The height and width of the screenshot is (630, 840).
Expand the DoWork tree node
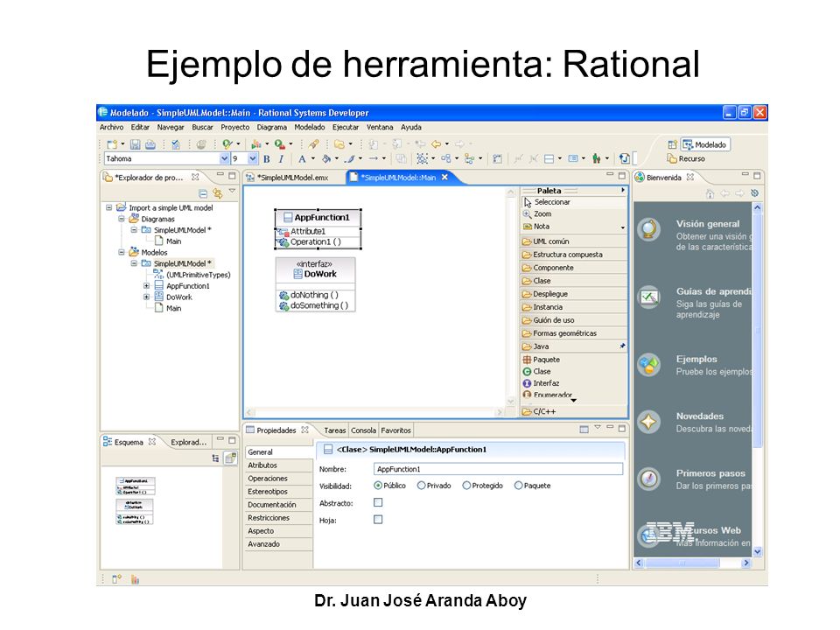coord(146,297)
